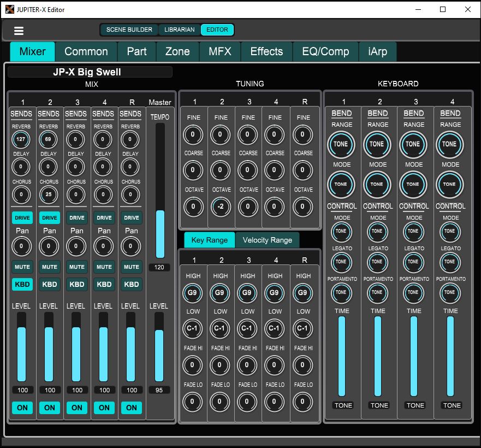Click the part 4 Fade Hi knob

click(274, 365)
